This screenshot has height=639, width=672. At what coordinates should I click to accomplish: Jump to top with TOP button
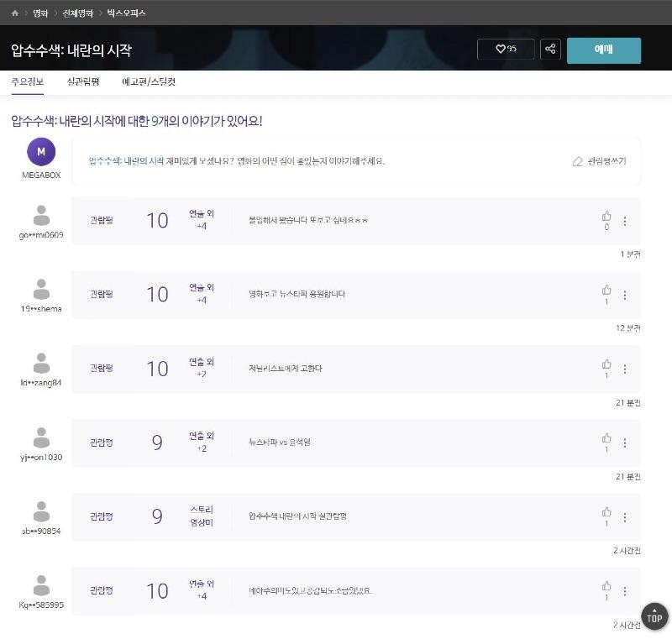[x=654, y=616]
